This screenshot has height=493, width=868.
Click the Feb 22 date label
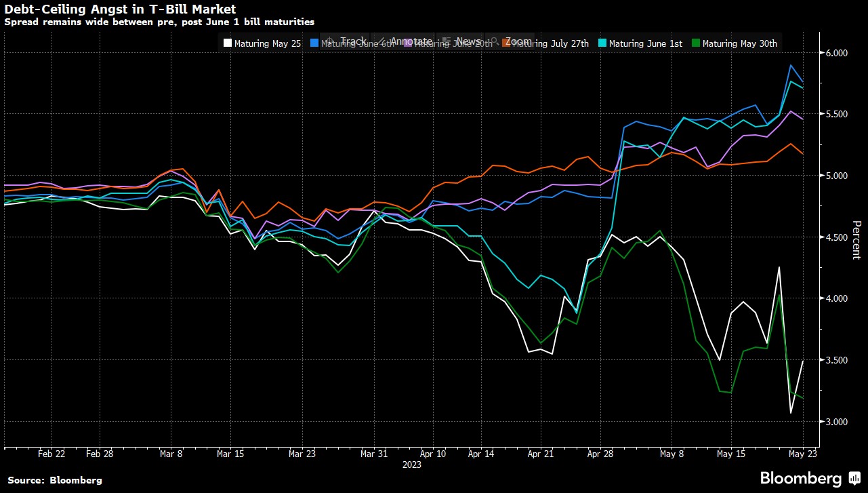click(x=51, y=454)
